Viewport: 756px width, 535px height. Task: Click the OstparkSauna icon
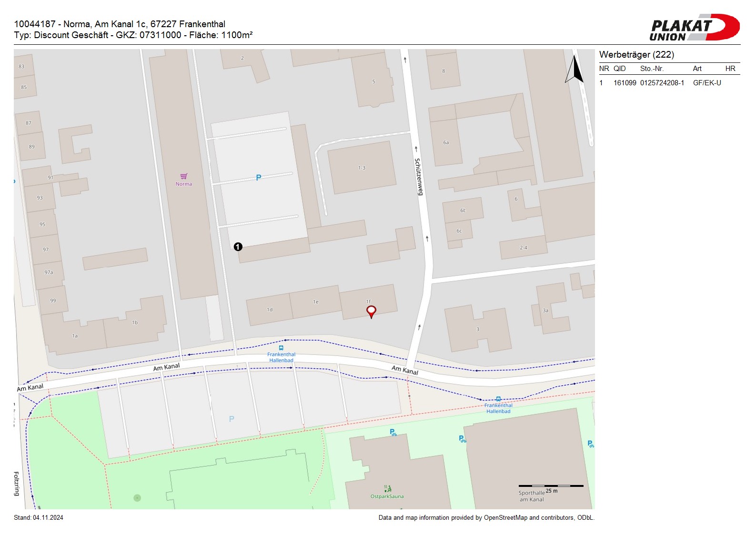[x=388, y=489]
